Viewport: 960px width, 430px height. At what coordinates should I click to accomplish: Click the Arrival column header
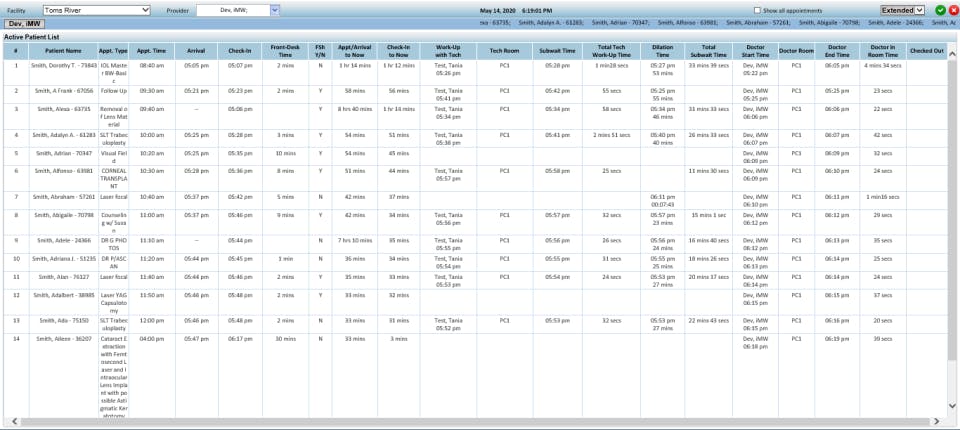tap(197, 51)
